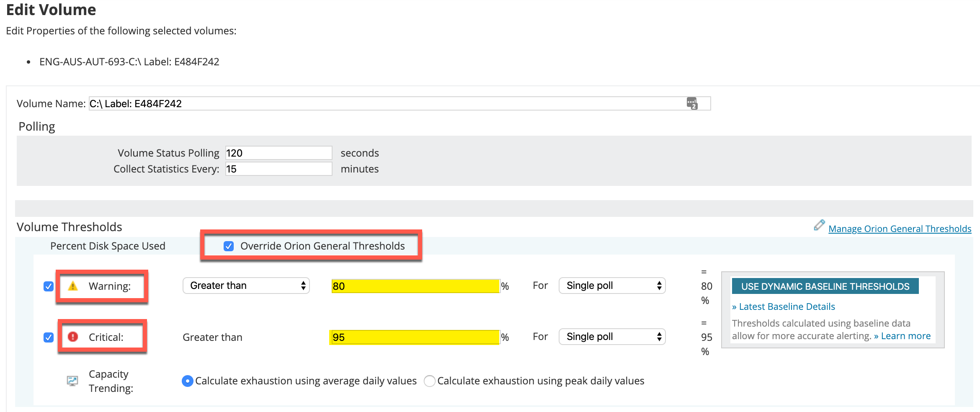Image resolution: width=980 pixels, height=412 pixels.
Task: Click the macro variable icon in Volume Name field
Action: 692,103
